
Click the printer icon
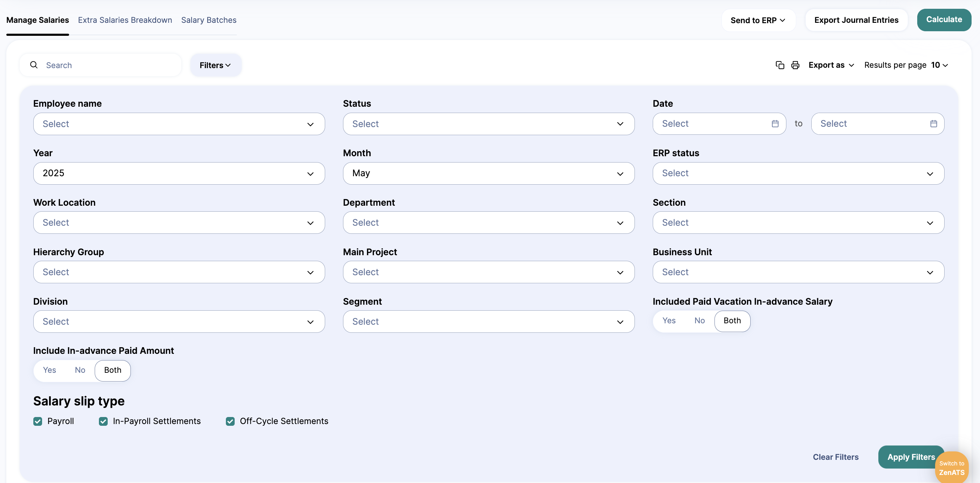795,65
